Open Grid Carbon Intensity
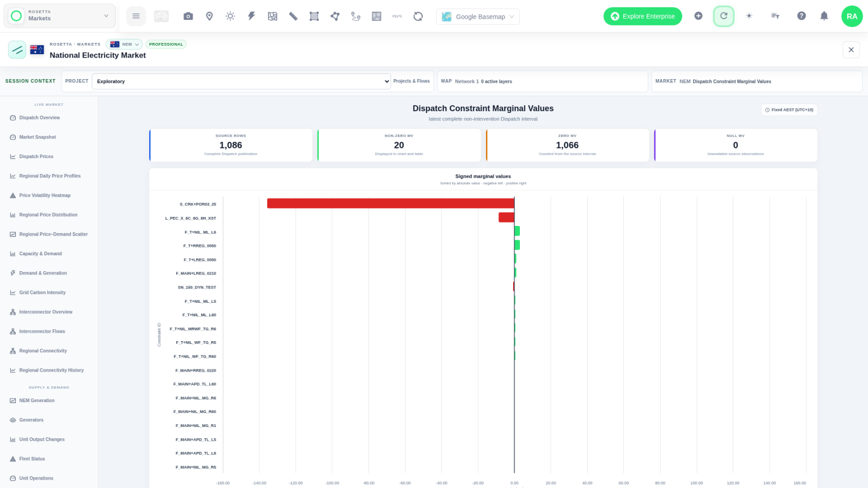868x488 pixels. (49, 293)
